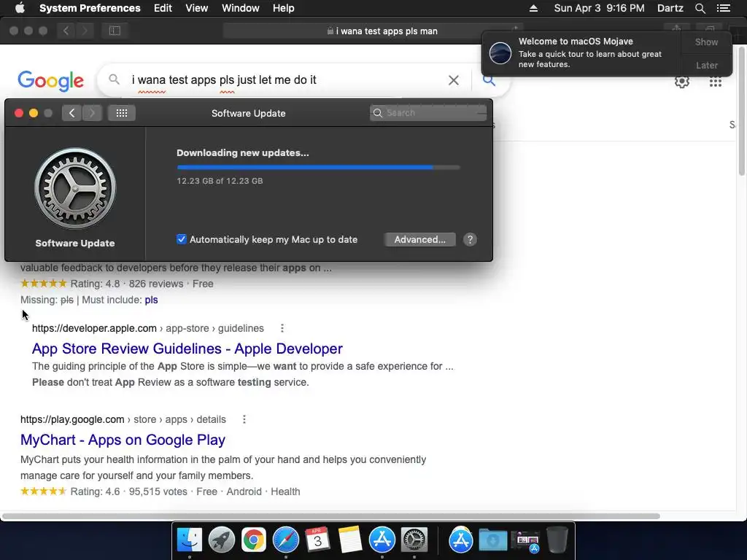Launch Google Chrome from the Dock
The image size is (747, 560).
253,540
